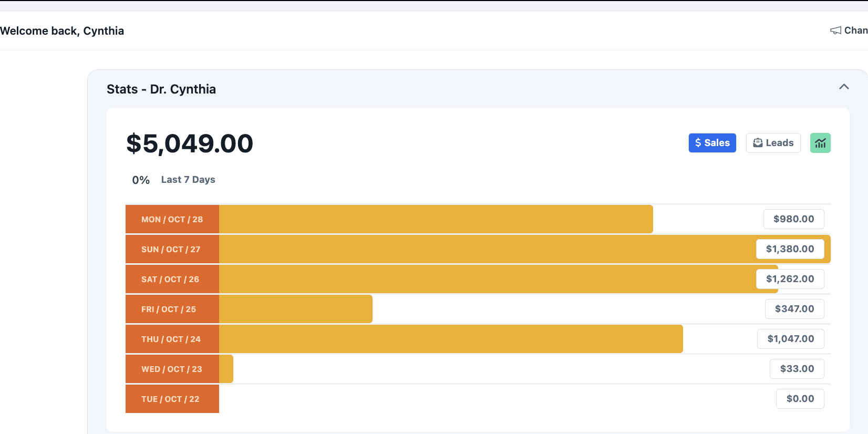Click the megaphone announcements icon
This screenshot has width=868, height=434.
click(x=835, y=30)
